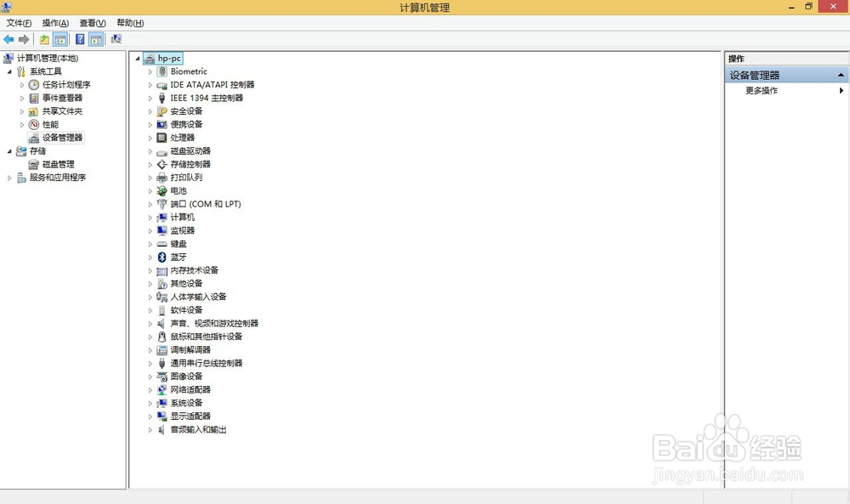Select the 调制解调器 category

click(190, 350)
